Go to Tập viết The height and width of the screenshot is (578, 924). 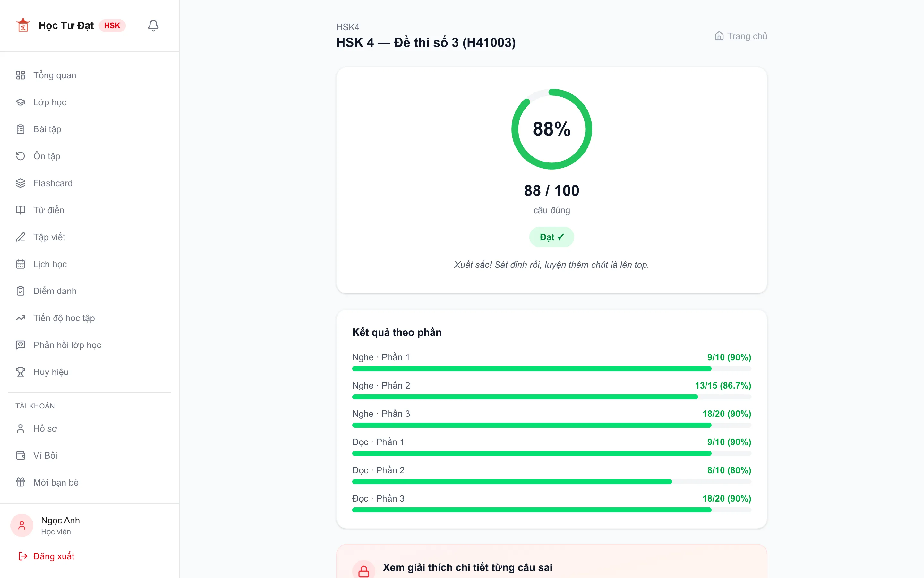pos(89,237)
